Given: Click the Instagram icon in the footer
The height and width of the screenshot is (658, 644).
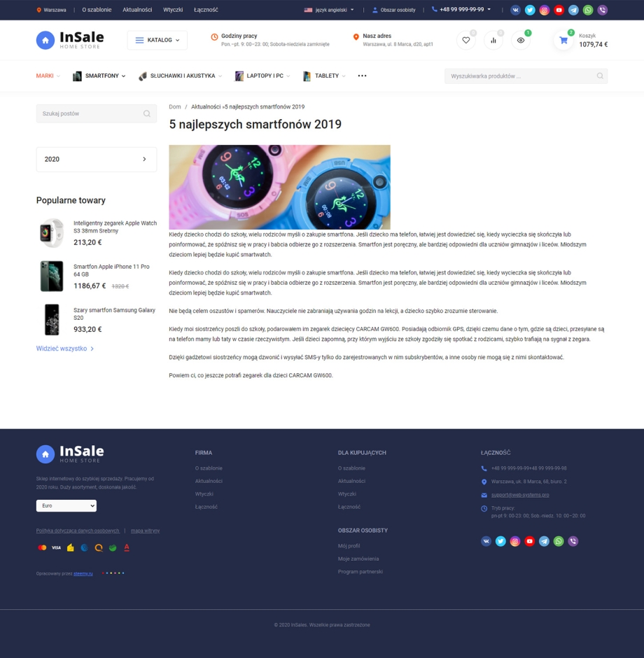Looking at the screenshot, I should click(x=515, y=541).
